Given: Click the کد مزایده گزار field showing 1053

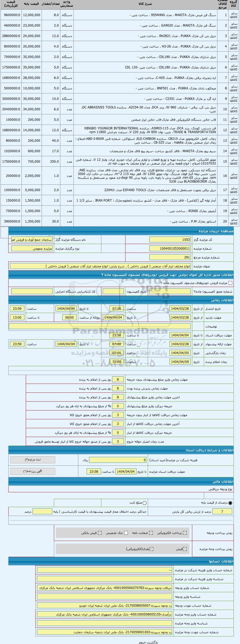Looking at the screenshot, I should pos(170,239).
